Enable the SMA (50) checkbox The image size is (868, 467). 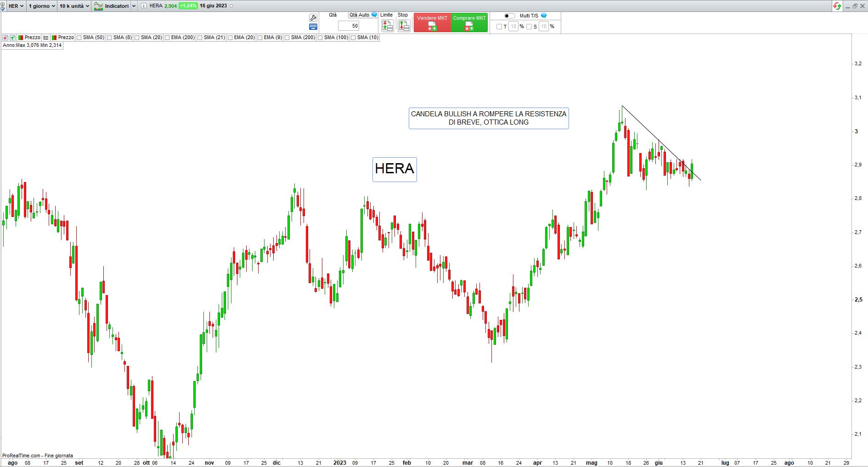79,38
